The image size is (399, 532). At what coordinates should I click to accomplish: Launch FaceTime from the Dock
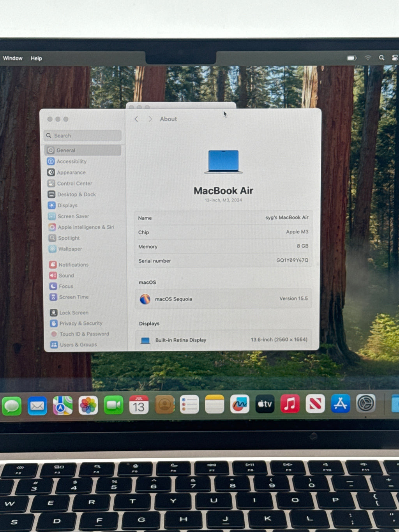click(x=113, y=405)
